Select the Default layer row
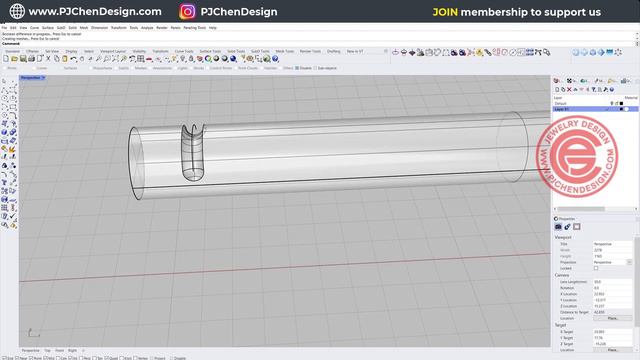This screenshot has width=640, height=360. tap(596, 104)
